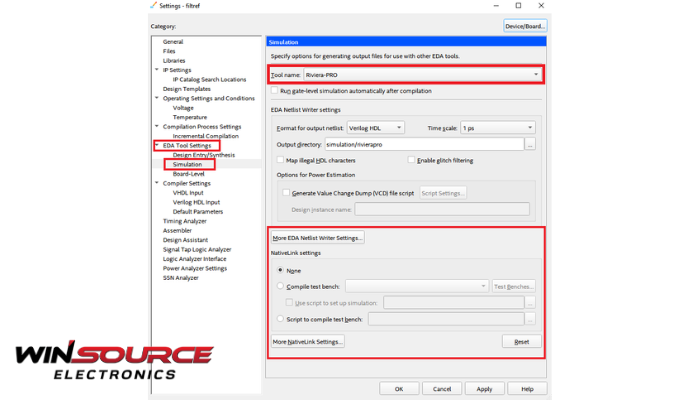Toggle Map illegal HDL characters checkbox
Viewport: 700px width, 400px height.
pyautogui.click(x=280, y=160)
